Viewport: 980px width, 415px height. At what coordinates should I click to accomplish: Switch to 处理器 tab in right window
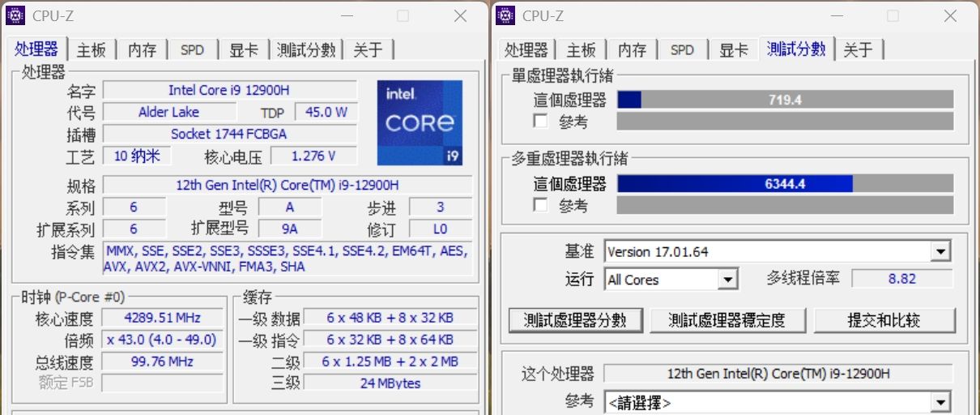(526, 50)
